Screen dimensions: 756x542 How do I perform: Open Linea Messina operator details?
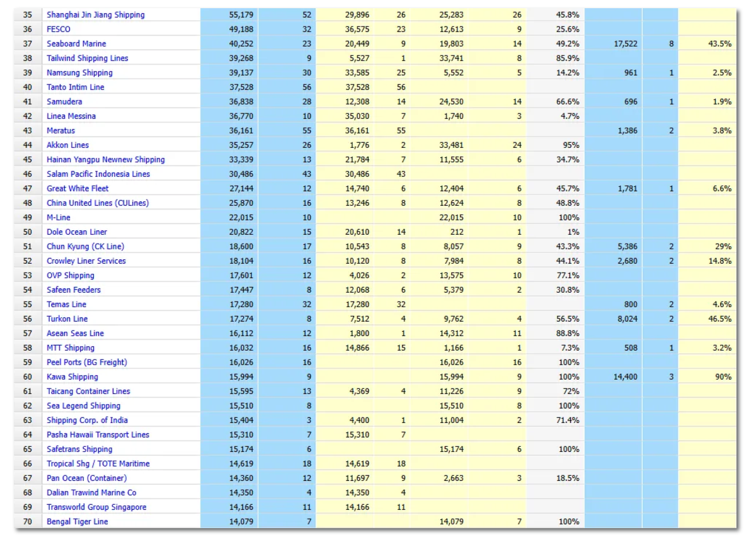pyautogui.click(x=71, y=116)
